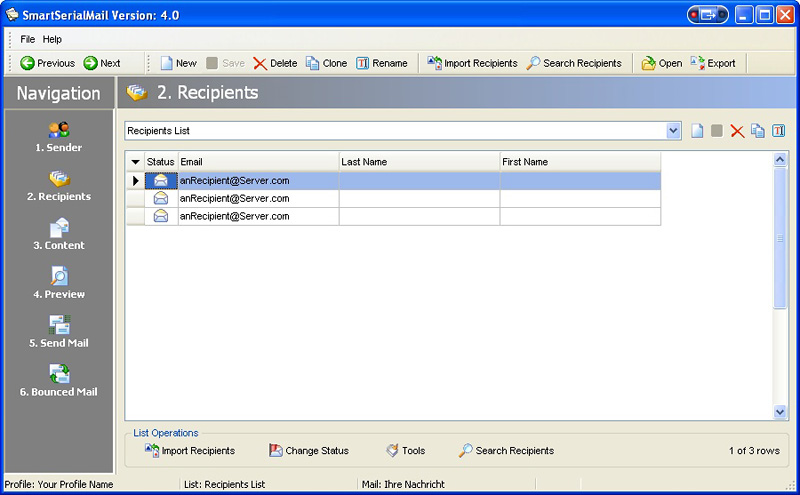This screenshot has width=800, height=495.
Task: Open a file using toolbar Open
Action: pyautogui.click(x=662, y=63)
